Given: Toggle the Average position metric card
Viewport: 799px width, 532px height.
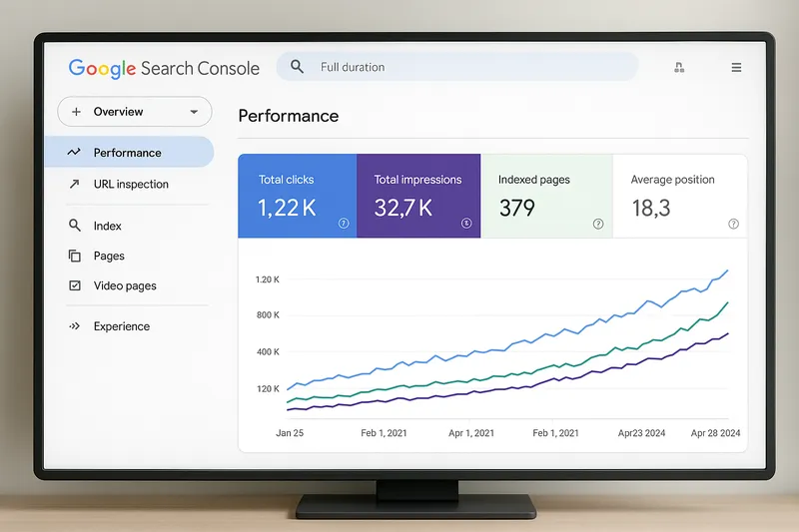Looking at the screenshot, I should 680,196.
